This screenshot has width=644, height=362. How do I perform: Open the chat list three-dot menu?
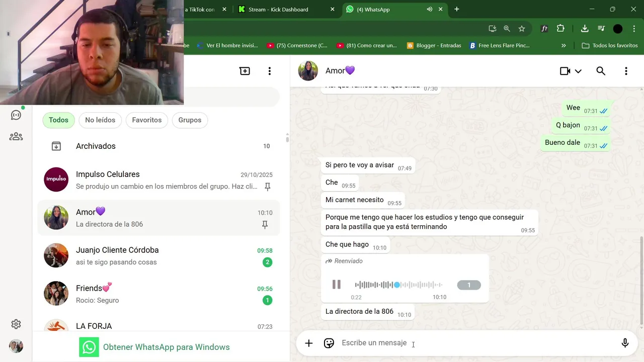pos(270,71)
